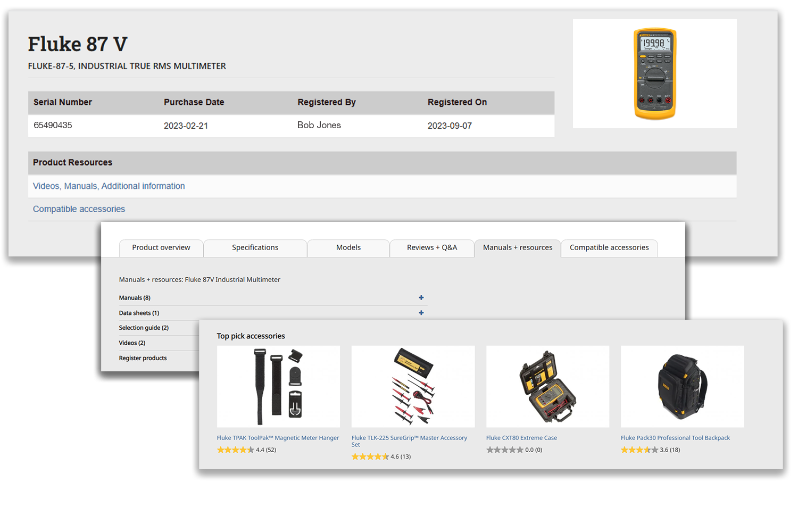
Task: Open the Compatible accessories tab
Action: [x=609, y=248]
